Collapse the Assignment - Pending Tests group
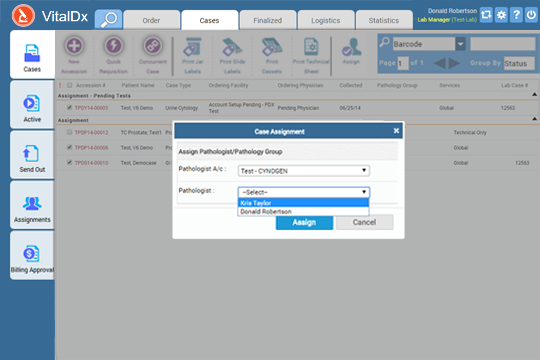540x360 pixels. click(534, 94)
